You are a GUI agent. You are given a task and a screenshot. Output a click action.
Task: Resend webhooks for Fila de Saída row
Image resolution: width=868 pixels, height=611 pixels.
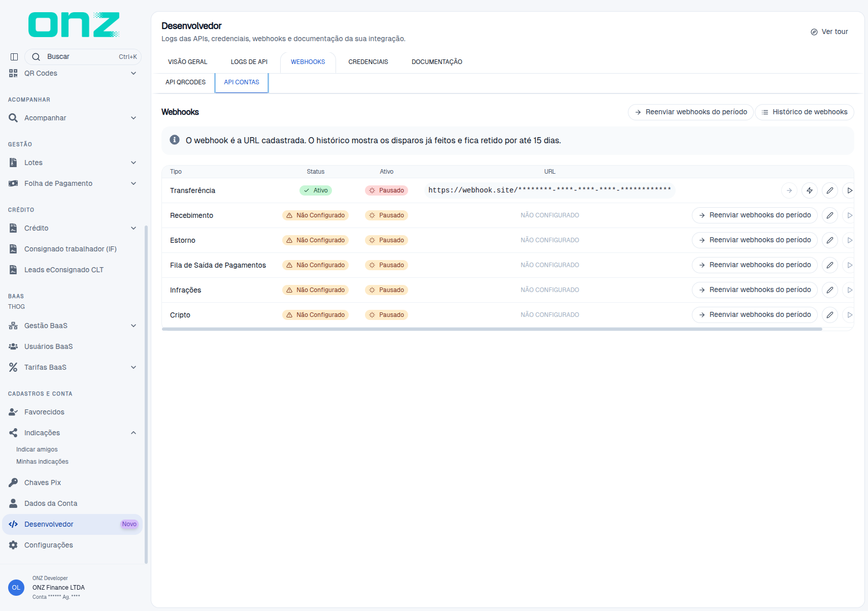[x=754, y=265]
